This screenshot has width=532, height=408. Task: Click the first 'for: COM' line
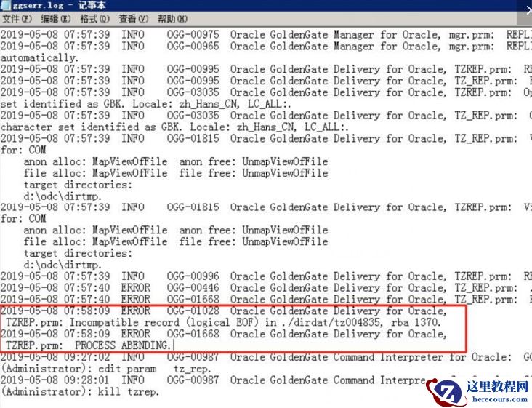(x=23, y=150)
